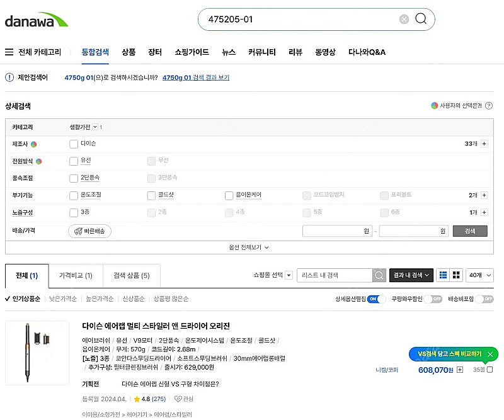
Task: Open the hamburger menu icon
Action: pos(9,52)
